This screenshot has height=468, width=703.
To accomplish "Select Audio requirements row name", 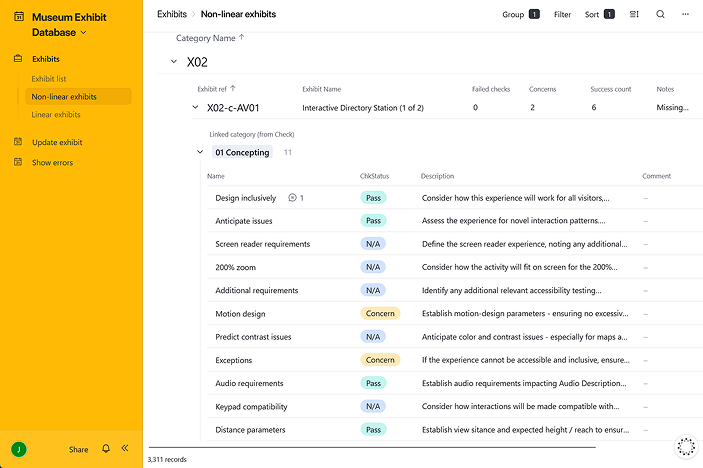I will [x=249, y=383].
